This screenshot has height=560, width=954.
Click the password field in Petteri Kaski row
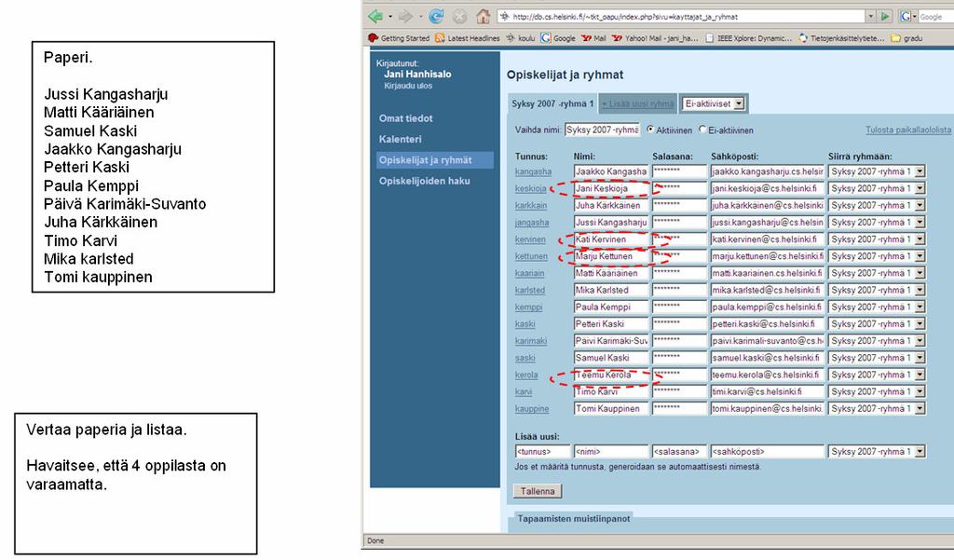click(x=679, y=324)
